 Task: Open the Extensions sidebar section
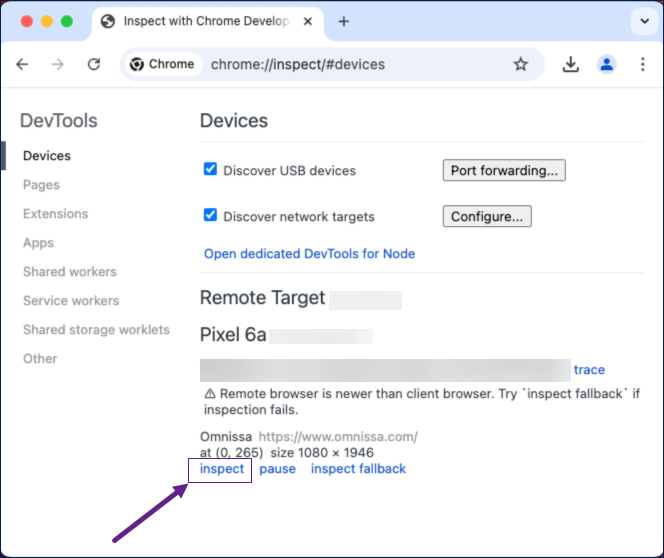click(55, 214)
